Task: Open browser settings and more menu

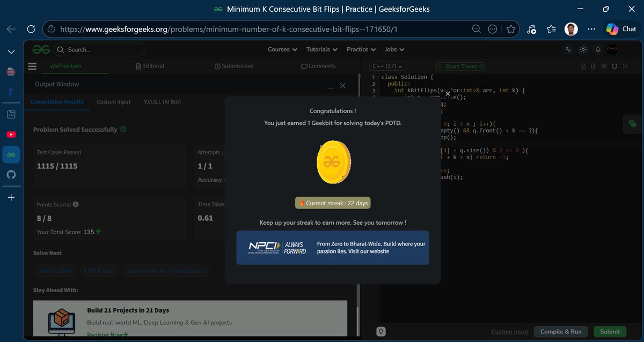Action: click(x=591, y=29)
